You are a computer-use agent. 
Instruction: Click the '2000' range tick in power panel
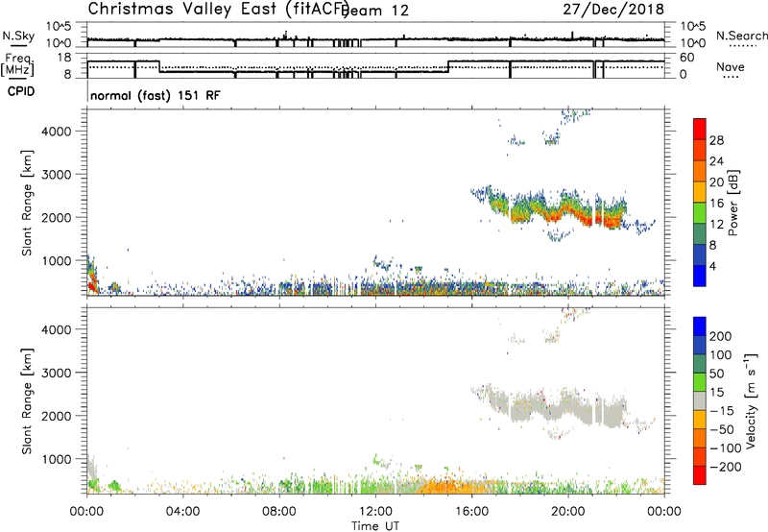56,217
